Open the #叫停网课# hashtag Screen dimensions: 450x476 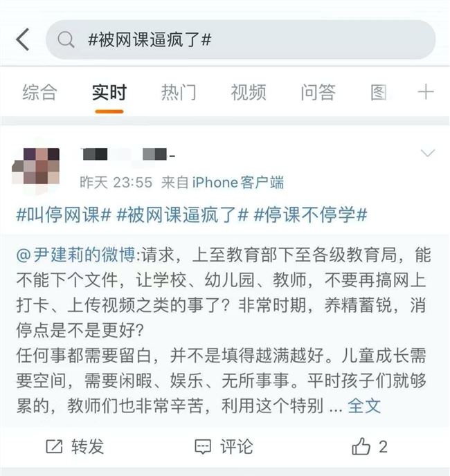64,215
